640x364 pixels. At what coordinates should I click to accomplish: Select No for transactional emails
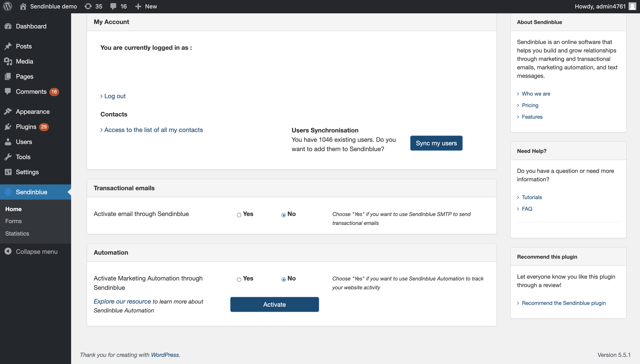click(x=283, y=215)
